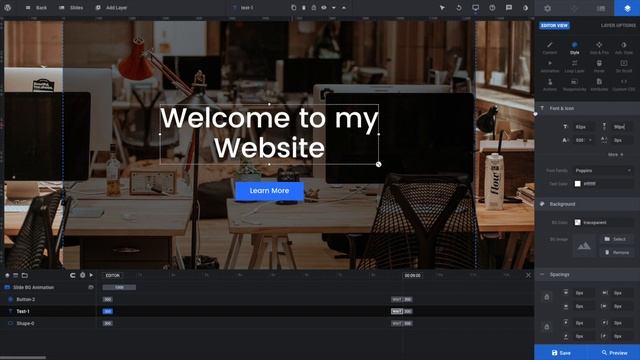The width and height of the screenshot is (640, 360).
Task: Open the Slides menu
Action: pos(71,8)
